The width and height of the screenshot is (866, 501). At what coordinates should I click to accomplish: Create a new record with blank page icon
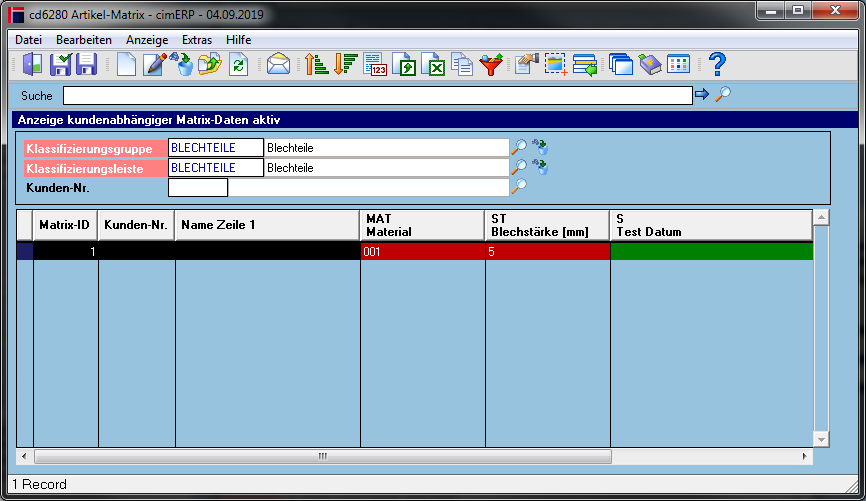[x=126, y=65]
